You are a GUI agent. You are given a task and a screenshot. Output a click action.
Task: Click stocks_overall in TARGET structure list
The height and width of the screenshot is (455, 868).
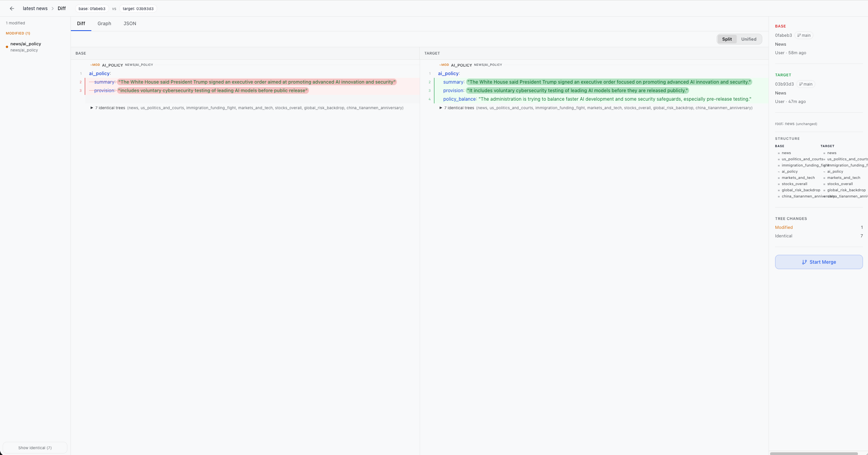pos(840,184)
